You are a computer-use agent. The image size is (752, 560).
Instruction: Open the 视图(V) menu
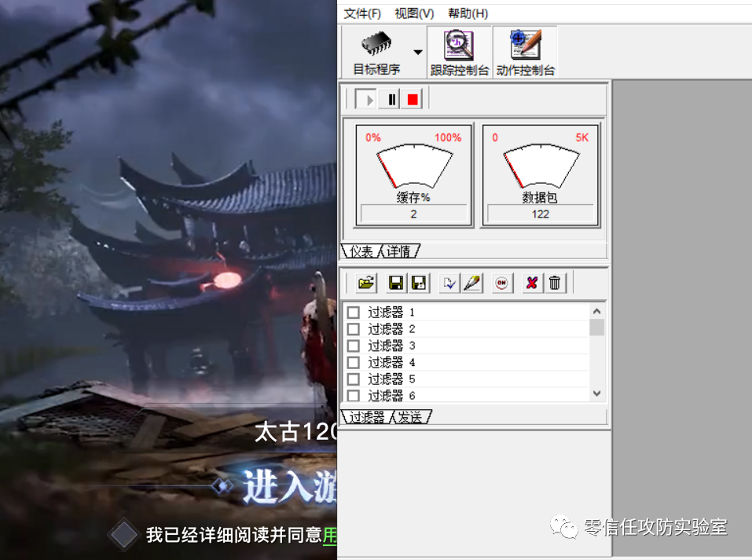click(x=414, y=13)
